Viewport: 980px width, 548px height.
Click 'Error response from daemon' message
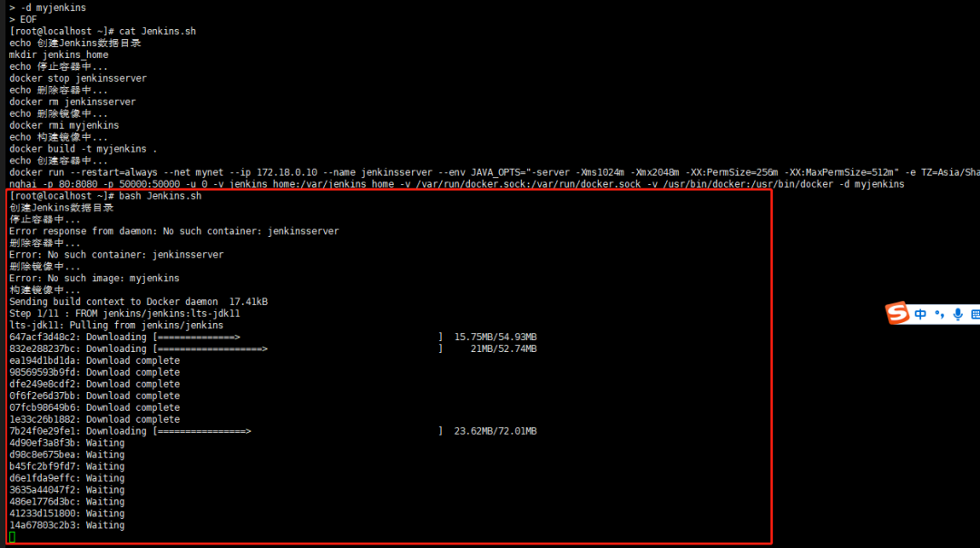tap(173, 231)
